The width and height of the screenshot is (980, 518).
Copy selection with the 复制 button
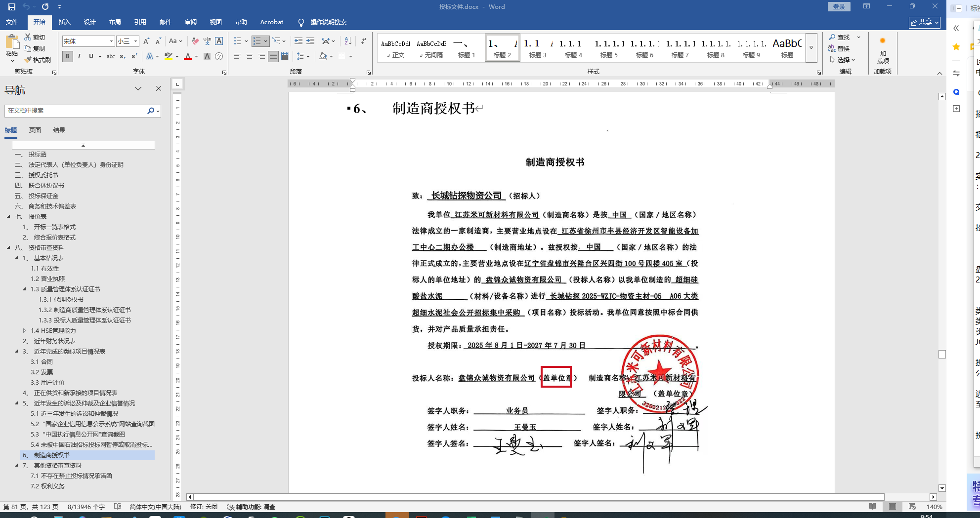[35, 48]
